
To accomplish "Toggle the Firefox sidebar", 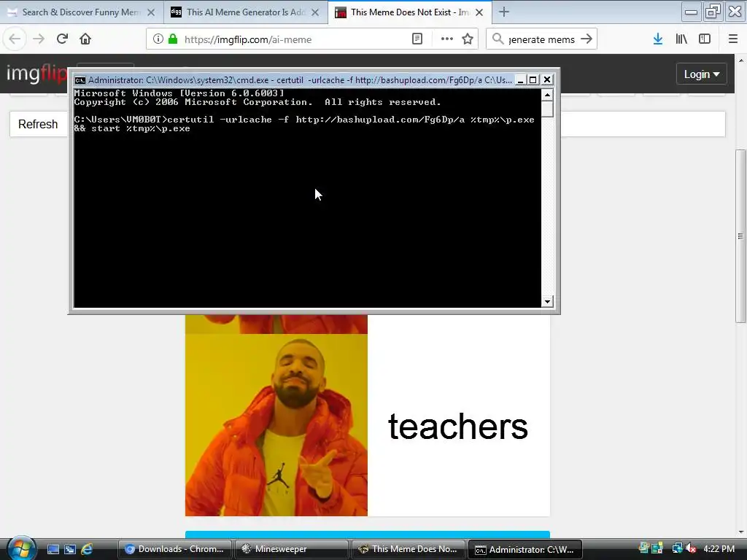I will click(x=705, y=39).
